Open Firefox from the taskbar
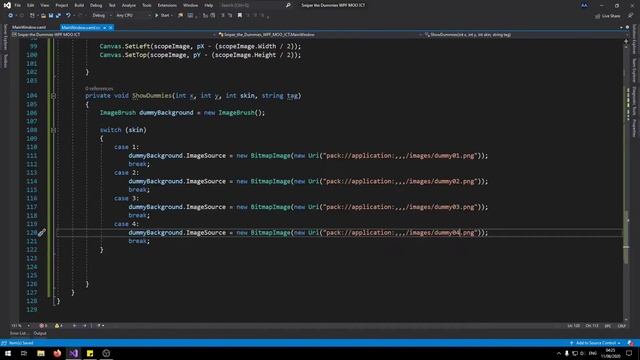This screenshot has width=640, height=360. tap(57, 353)
